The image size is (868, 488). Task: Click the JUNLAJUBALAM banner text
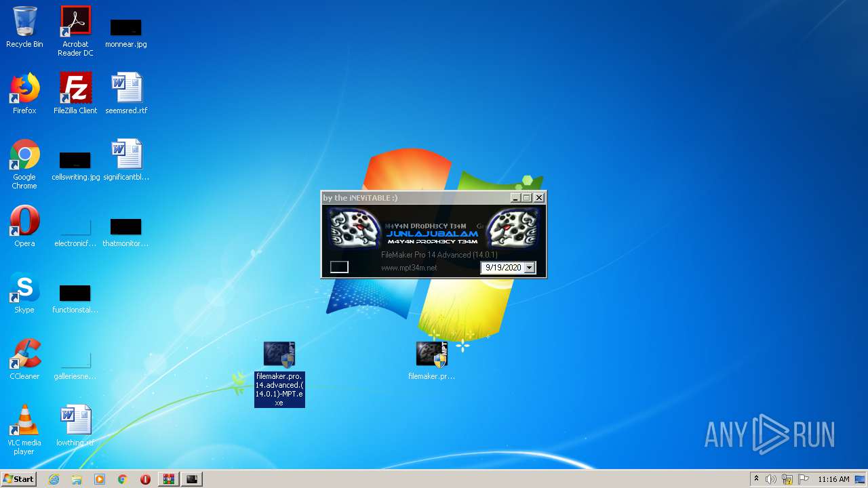[x=432, y=234]
